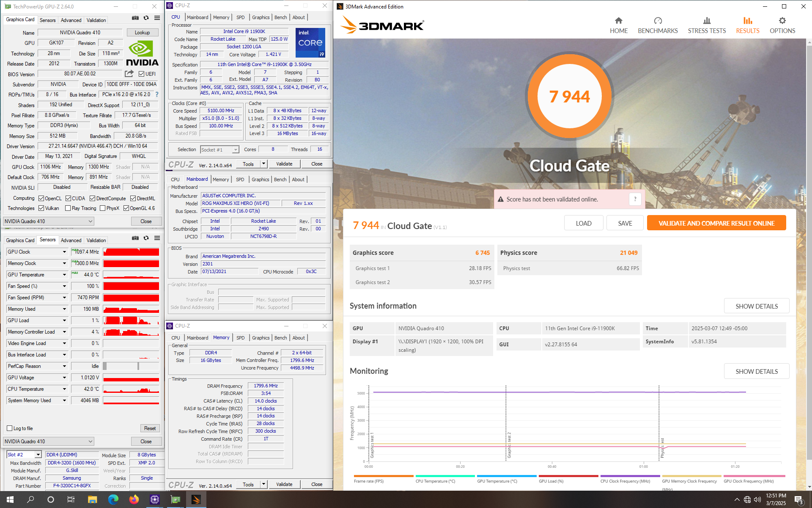This screenshot has width=812, height=508.
Task: Toggle UEFI checkbox in GPU-Z
Action: click(142, 74)
